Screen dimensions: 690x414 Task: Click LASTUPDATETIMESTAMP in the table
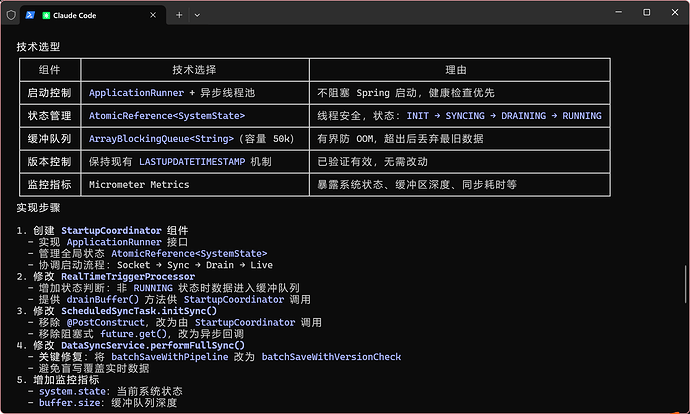pos(192,161)
